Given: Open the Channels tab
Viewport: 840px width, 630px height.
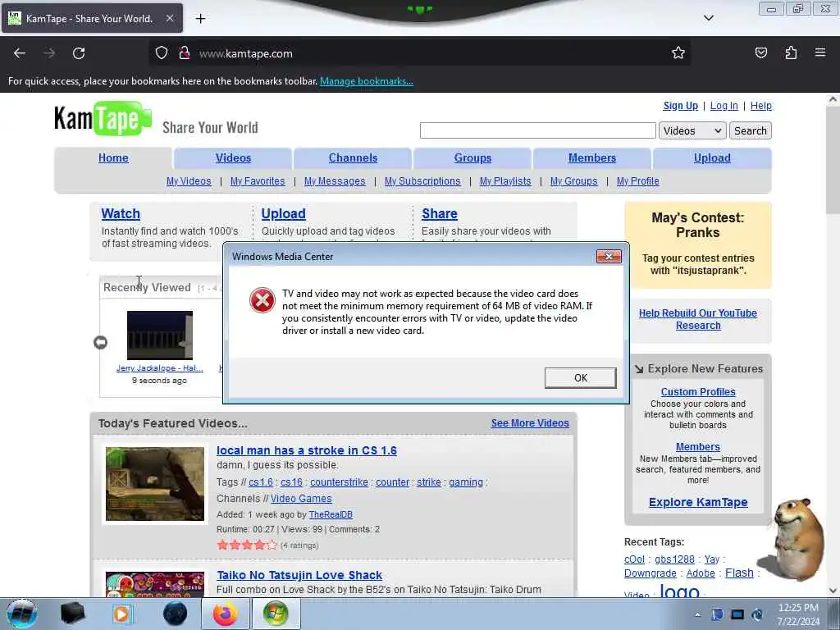Looking at the screenshot, I should (353, 158).
